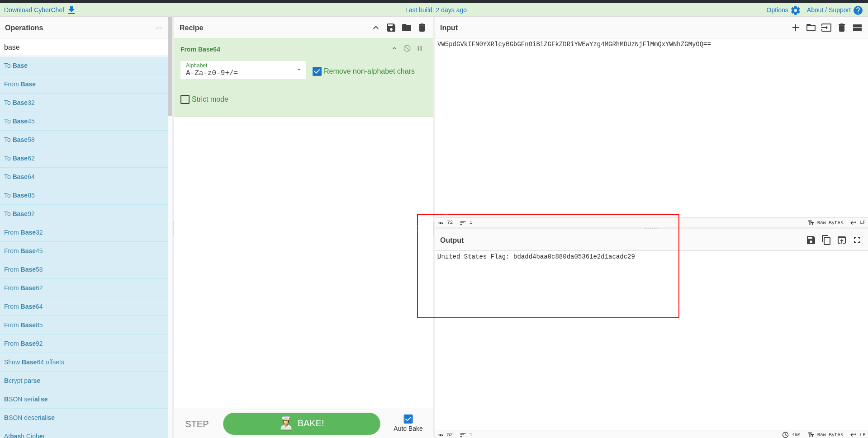
Task: Click the 4ms bake time indicator
Action: (792, 434)
